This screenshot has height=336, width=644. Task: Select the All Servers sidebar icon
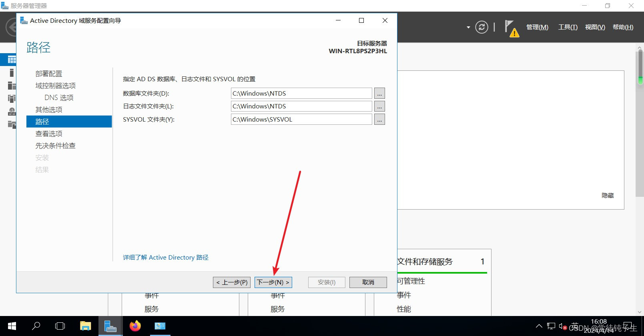tap(12, 86)
